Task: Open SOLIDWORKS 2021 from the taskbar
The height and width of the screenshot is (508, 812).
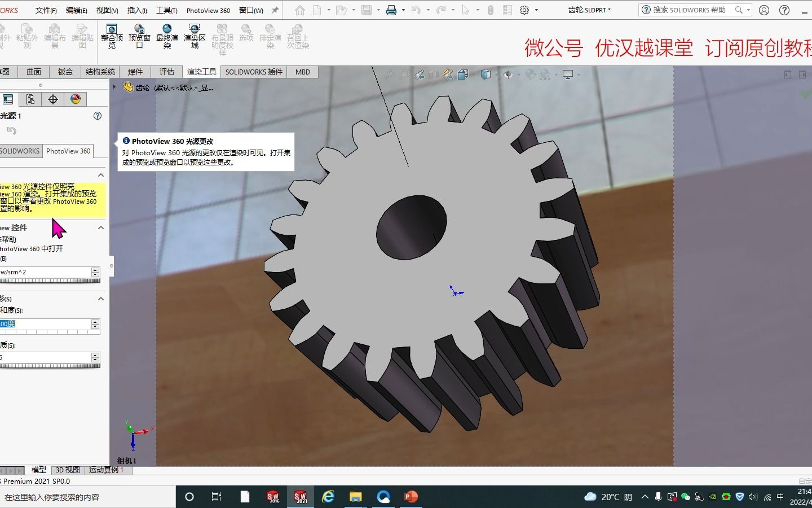Action: (x=301, y=497)
